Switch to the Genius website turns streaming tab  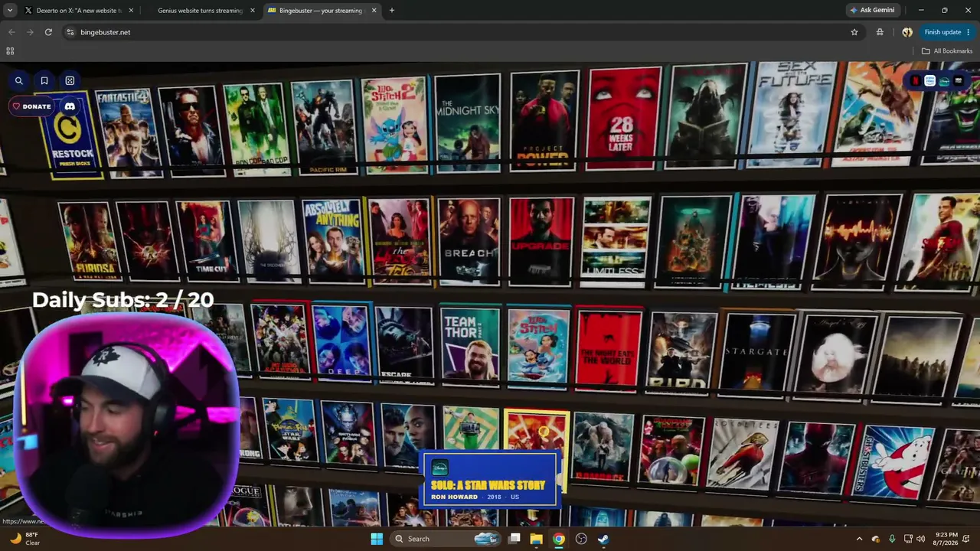(x=199, y=11)
